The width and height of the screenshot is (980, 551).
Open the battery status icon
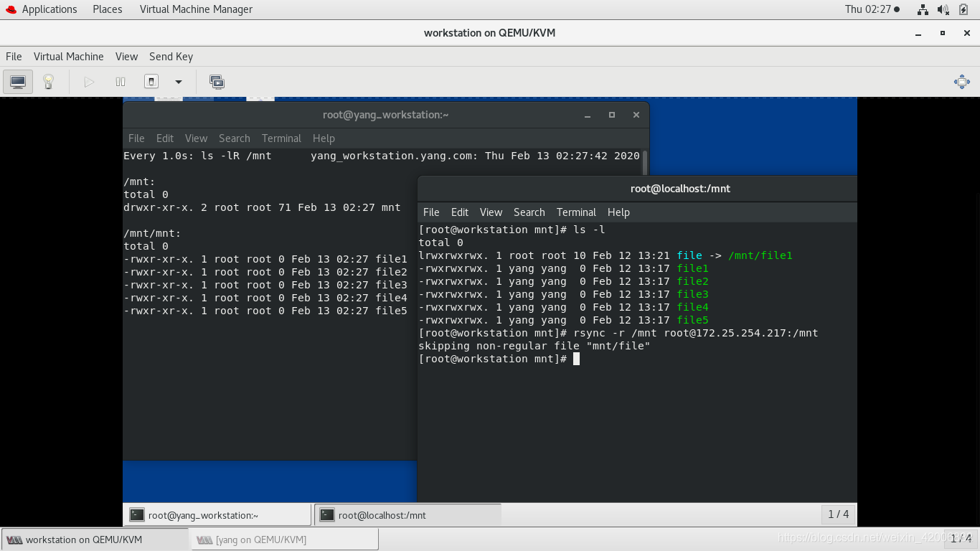point(963,9)
